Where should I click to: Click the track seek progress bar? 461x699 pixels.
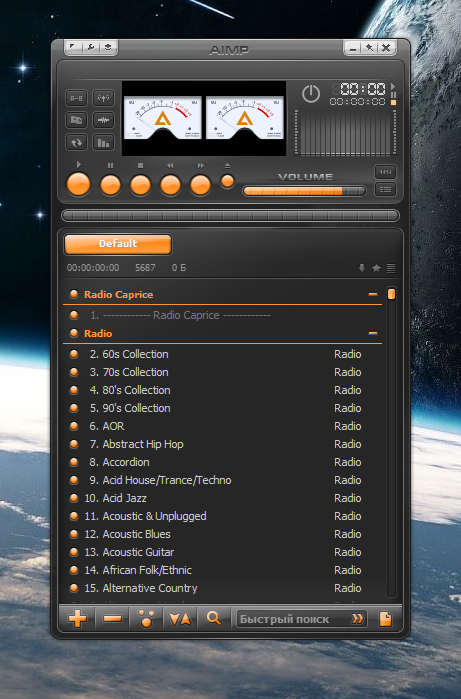click(x=230, y=216)
